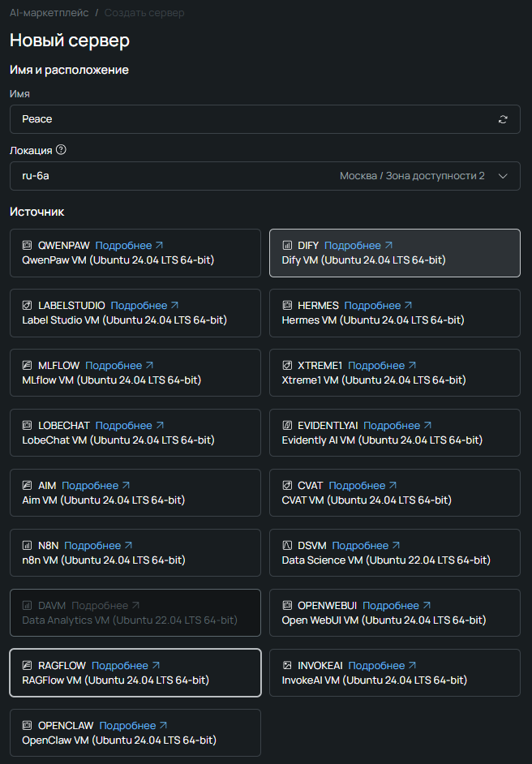Click the DAVM card icon
Screen dimensions: 532x764
coord(28,605)
